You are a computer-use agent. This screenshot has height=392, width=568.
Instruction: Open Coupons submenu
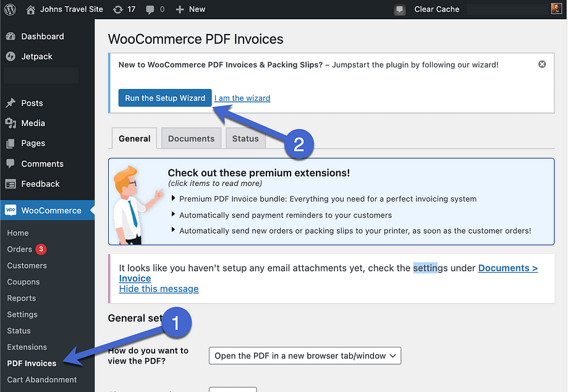pyautogui.click(x=23, y=282)
